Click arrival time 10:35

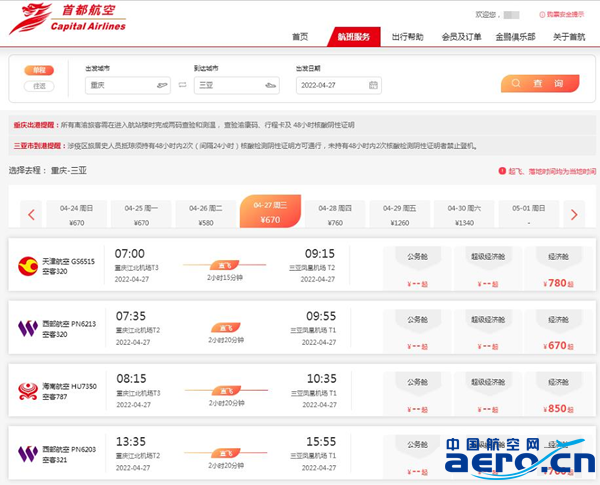pos(321,379)
